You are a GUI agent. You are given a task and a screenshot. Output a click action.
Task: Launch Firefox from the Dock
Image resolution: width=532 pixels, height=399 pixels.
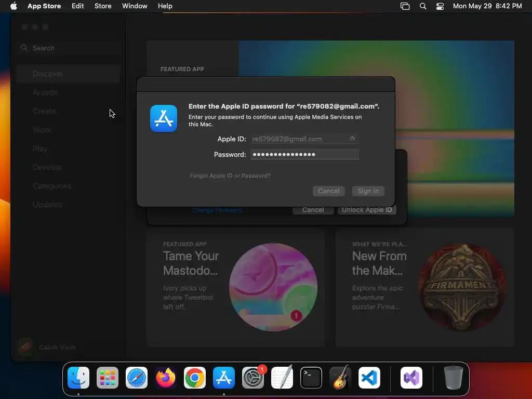tap(166, 378)
